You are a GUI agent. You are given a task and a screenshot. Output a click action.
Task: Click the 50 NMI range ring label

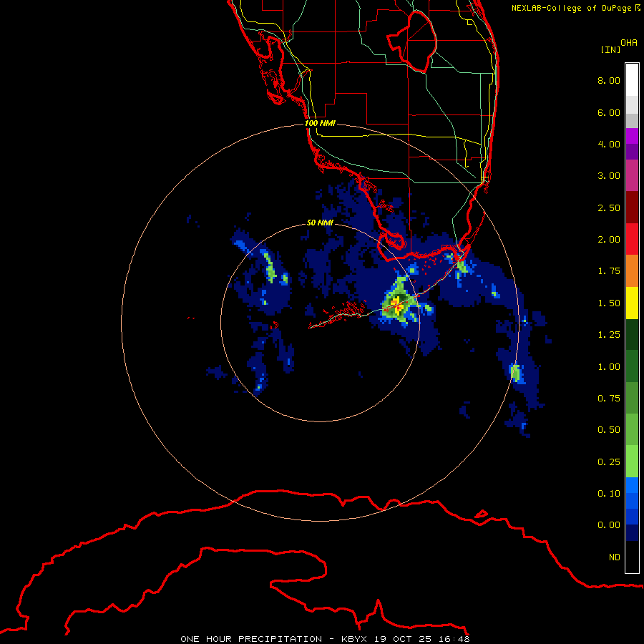click(320, 223)
